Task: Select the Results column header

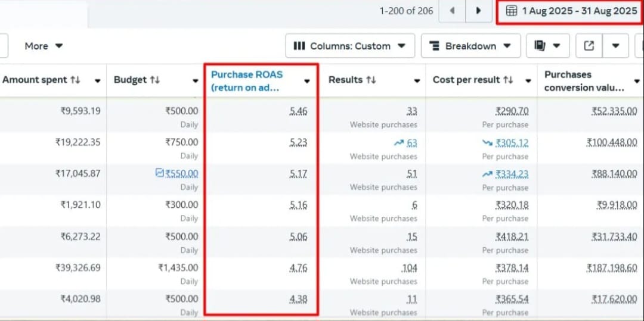Action: [345, 80]
